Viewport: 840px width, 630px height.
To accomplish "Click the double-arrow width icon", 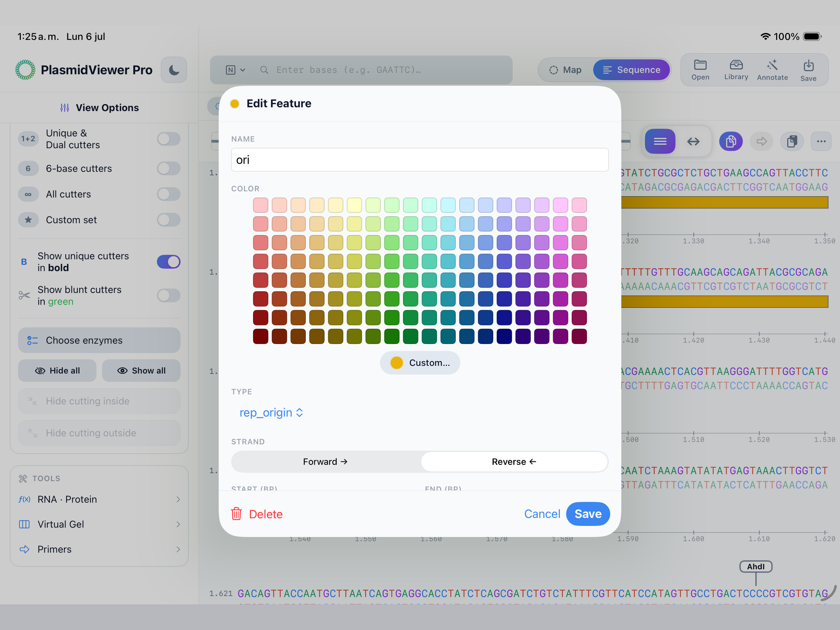I will tap(693, 142).
